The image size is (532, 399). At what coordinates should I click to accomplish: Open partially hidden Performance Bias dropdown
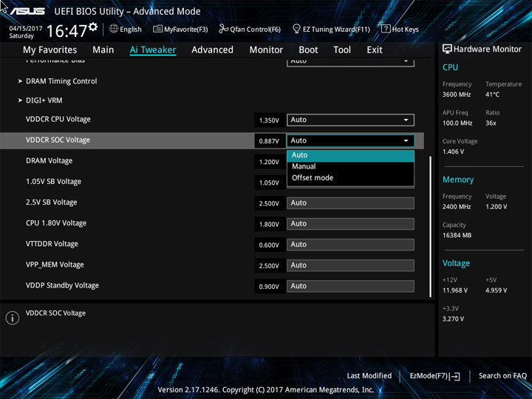tap(350, 62)
